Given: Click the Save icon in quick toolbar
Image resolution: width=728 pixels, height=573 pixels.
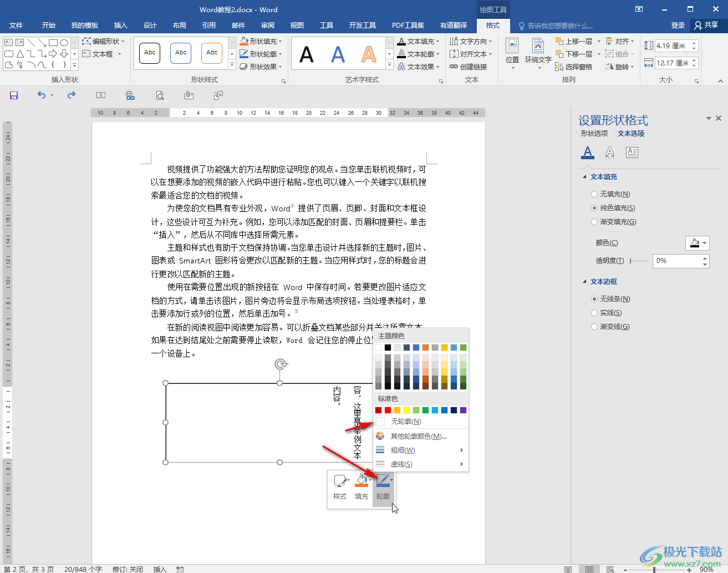Looking at the screenshot, I should [14, 95].
